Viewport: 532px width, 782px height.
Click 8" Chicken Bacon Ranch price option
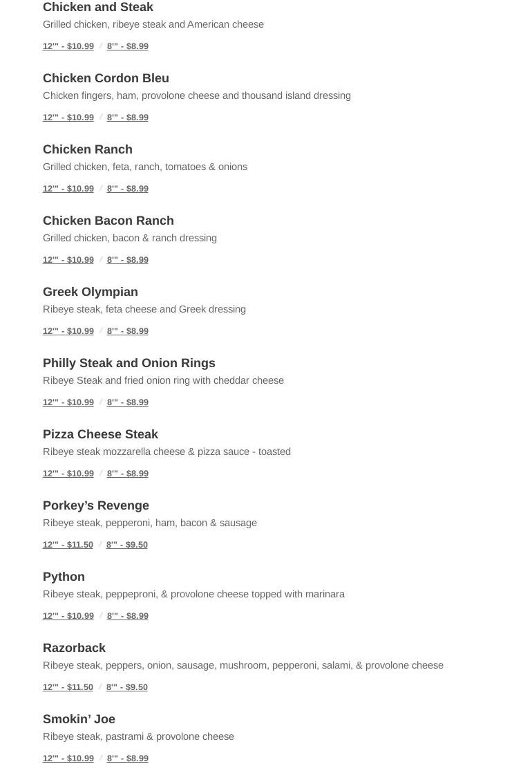click(128, 260)
